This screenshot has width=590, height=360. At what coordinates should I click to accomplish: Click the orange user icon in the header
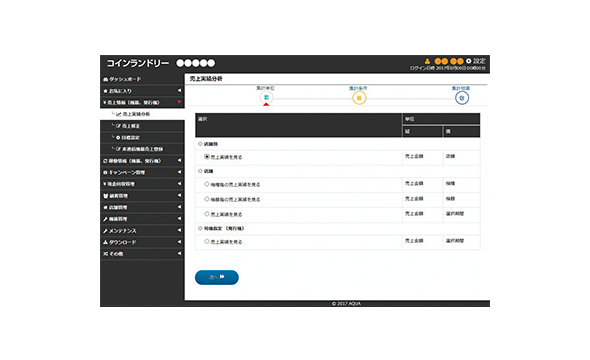[x=427, y=61]
